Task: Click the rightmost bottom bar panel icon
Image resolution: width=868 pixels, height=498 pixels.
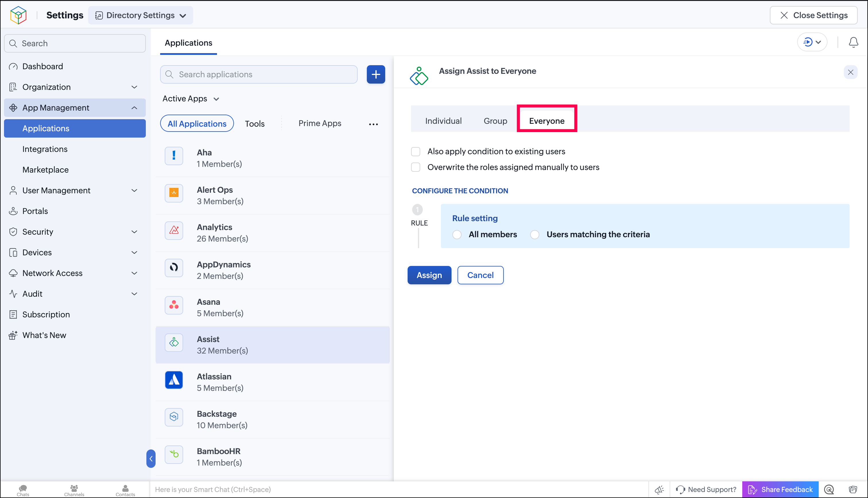Action: (853, 489)
